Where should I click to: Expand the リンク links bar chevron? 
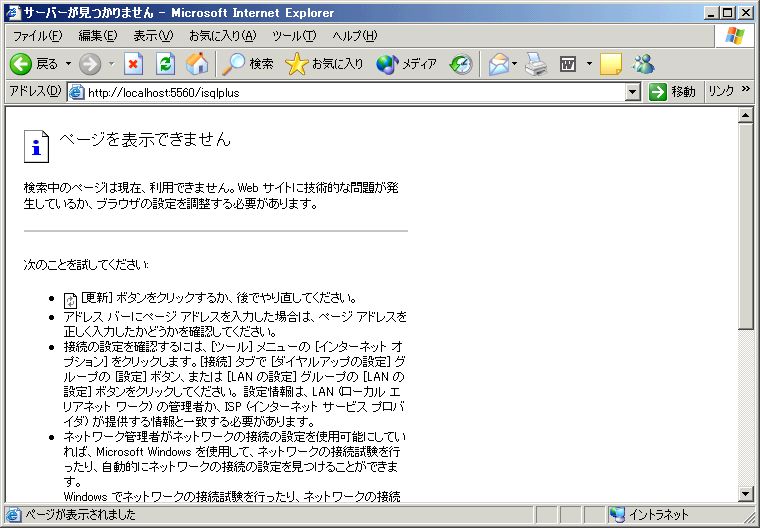(x=745, y=89)
